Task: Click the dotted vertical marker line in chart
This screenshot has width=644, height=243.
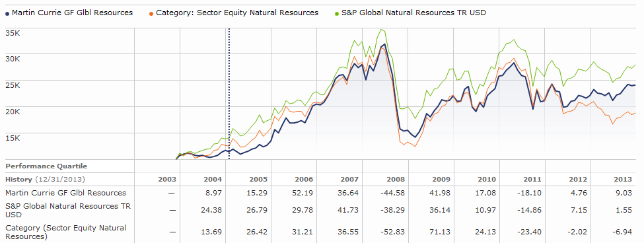Action: pos(229,94)
